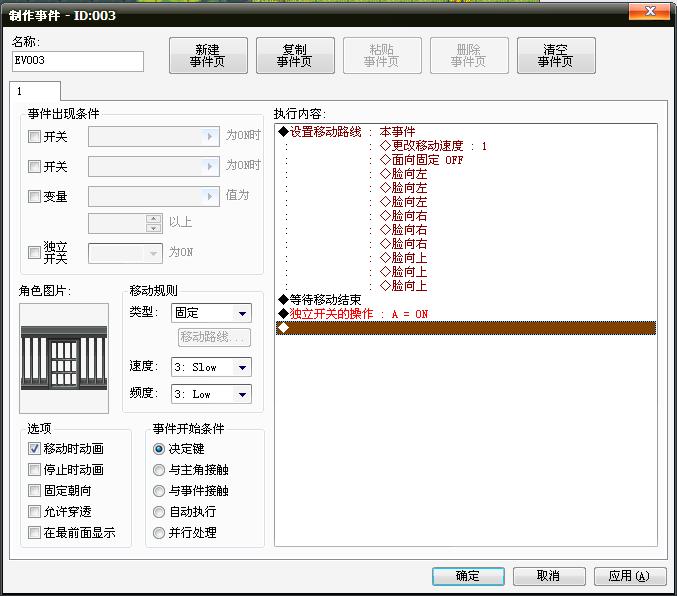
Task: Enable the 允许穿透 option
Action: (34, 511)
